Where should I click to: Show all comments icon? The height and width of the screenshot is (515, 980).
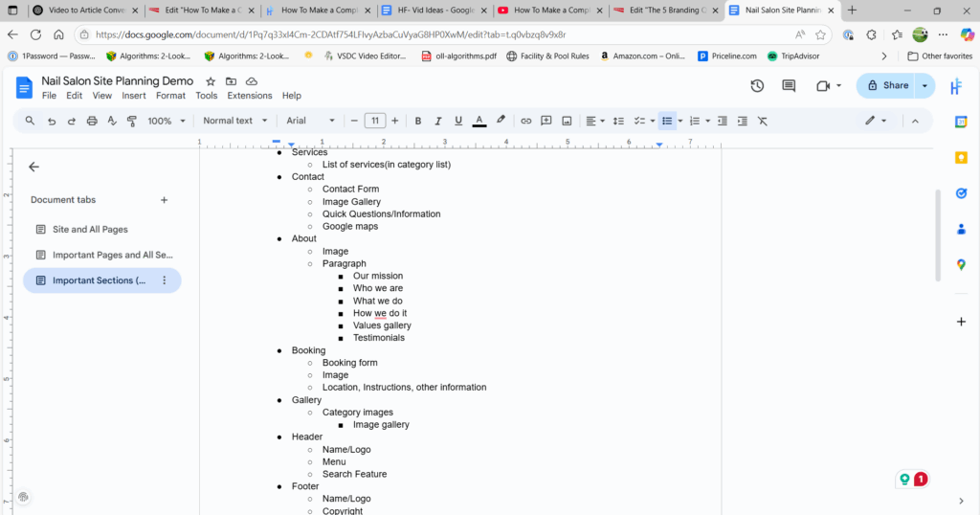point(789,85)
